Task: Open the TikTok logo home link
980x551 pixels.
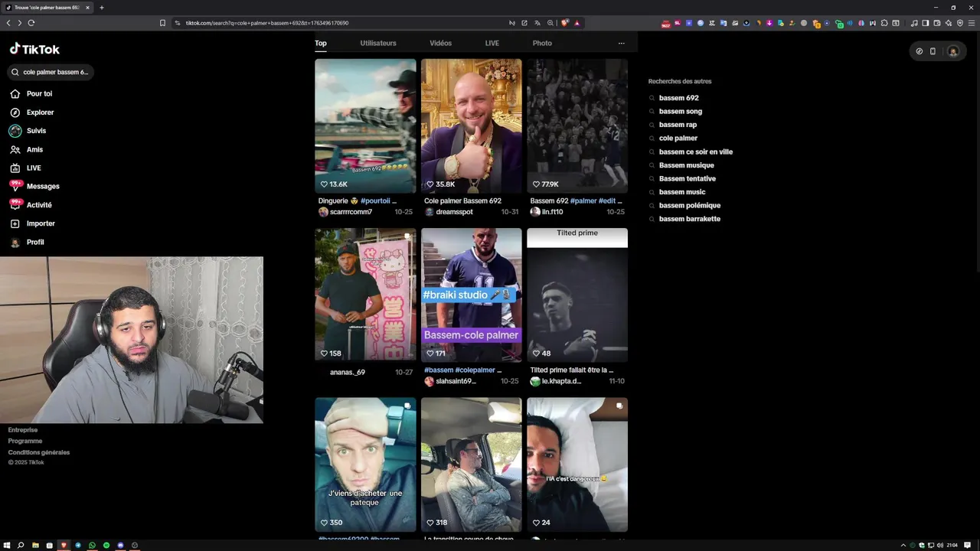Action: [x=34, y=49]
